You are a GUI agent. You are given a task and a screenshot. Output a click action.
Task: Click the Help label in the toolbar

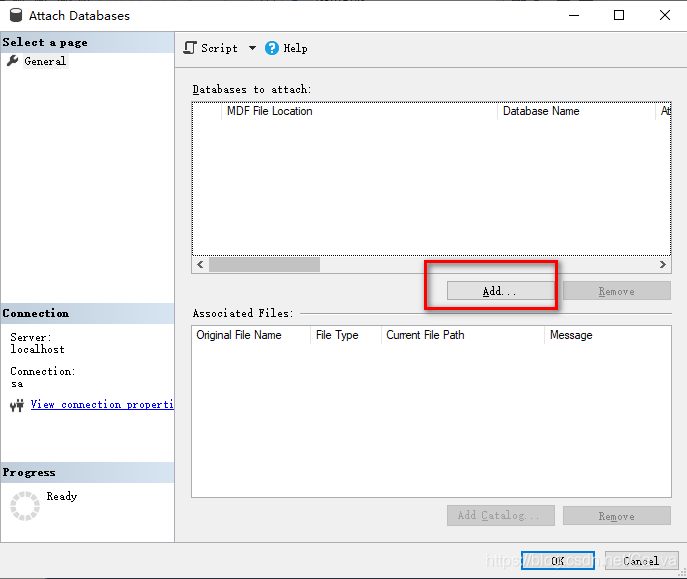point(295,48)
